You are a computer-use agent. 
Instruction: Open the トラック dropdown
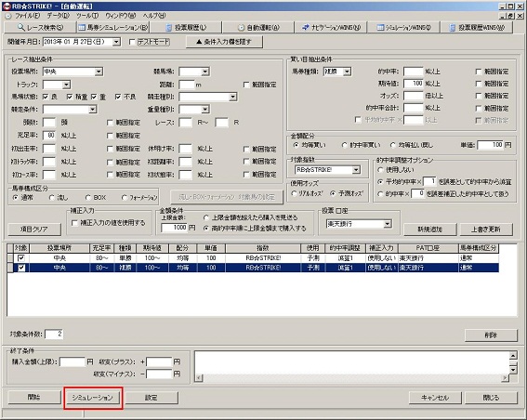[x=66, y=85]
